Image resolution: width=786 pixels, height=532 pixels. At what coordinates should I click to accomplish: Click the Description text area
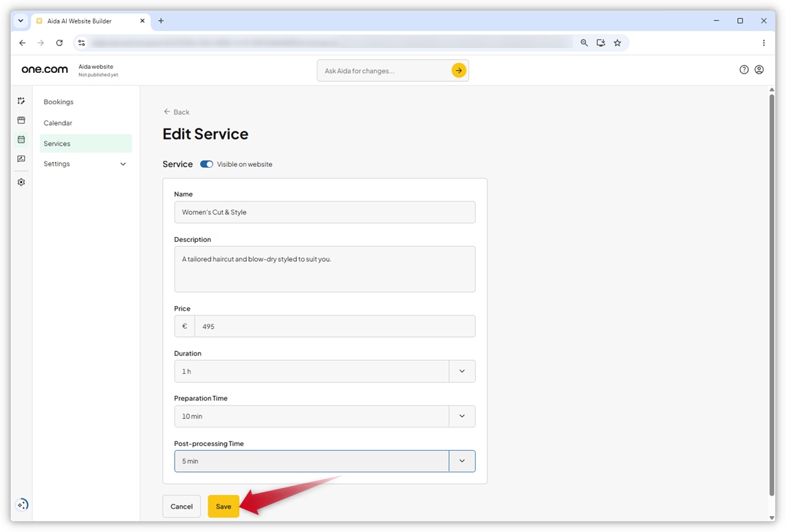point(325,269)
